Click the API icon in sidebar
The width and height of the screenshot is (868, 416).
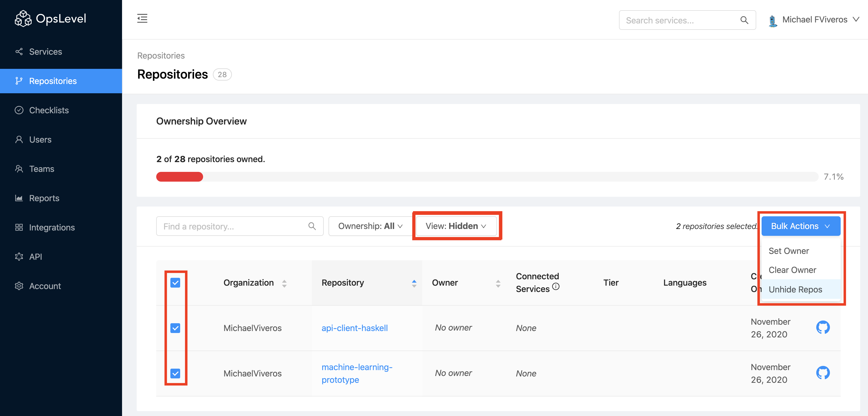19,257
